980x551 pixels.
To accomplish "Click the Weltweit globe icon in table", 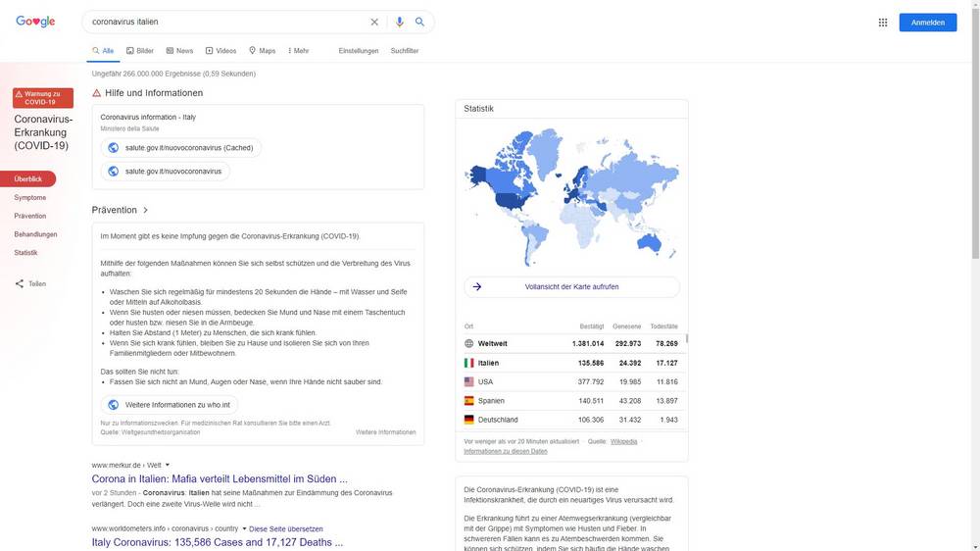I will 468,343.
